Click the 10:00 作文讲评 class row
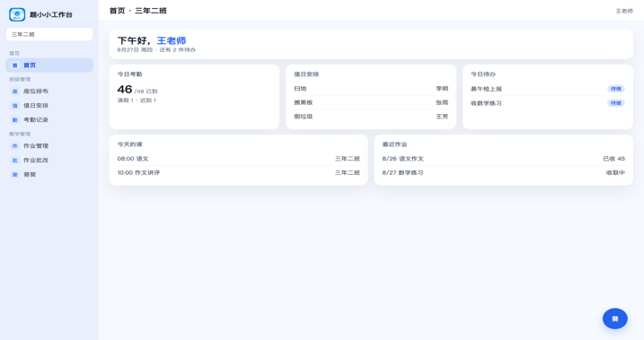The height and width of the screenshot is (340, 644). point(238,172)
